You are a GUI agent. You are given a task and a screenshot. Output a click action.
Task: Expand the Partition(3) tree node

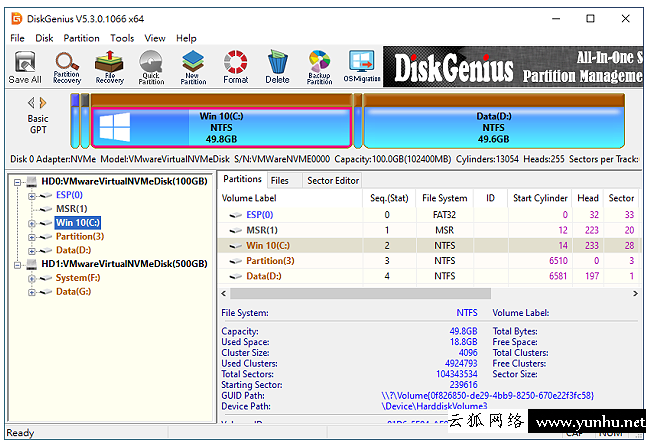click(31, 237)
